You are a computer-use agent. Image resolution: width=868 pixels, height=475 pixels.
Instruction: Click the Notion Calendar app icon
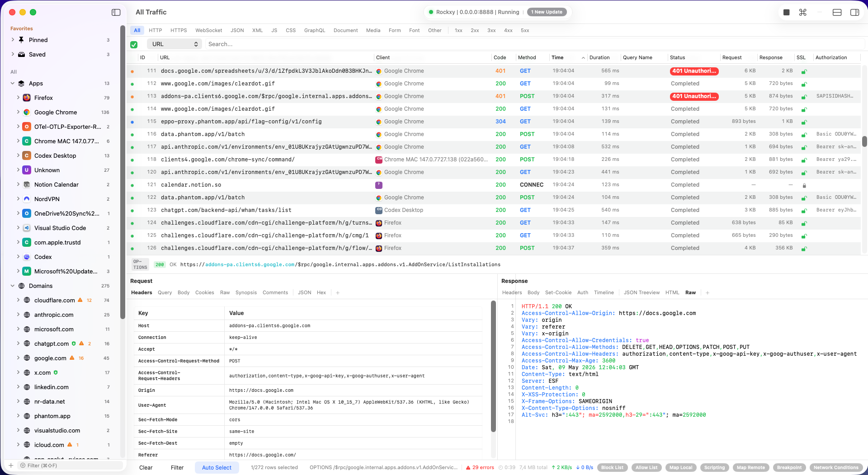pos(27,184)
